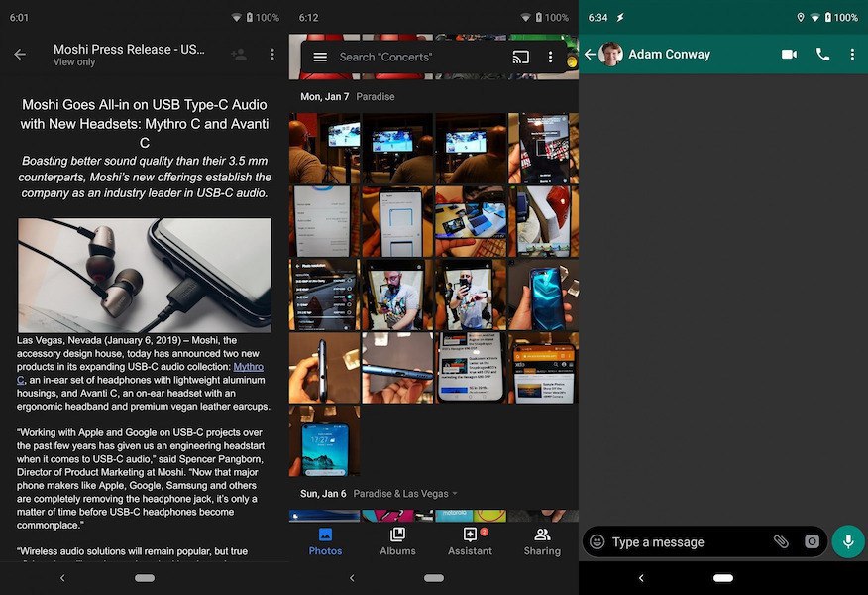Screen dimensions: 868x595
Task: Start a voice call with Adam Conway
Action: 822,55
